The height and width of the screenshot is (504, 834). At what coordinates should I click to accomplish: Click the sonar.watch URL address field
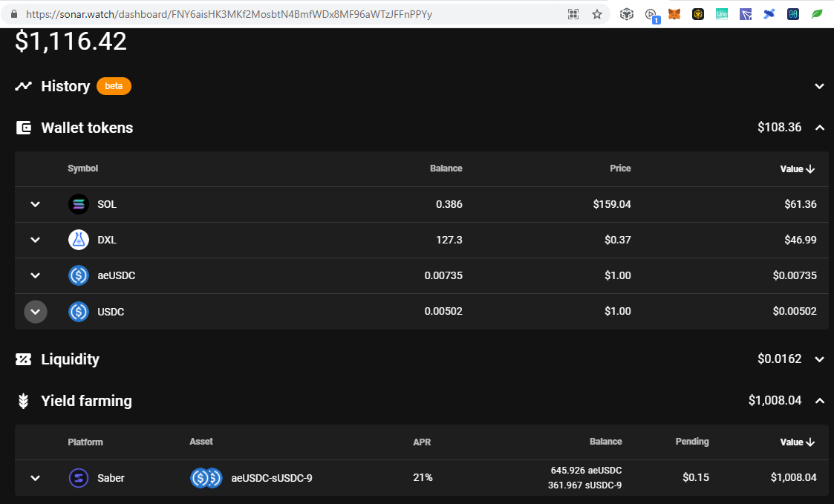[x=229, y=14]
